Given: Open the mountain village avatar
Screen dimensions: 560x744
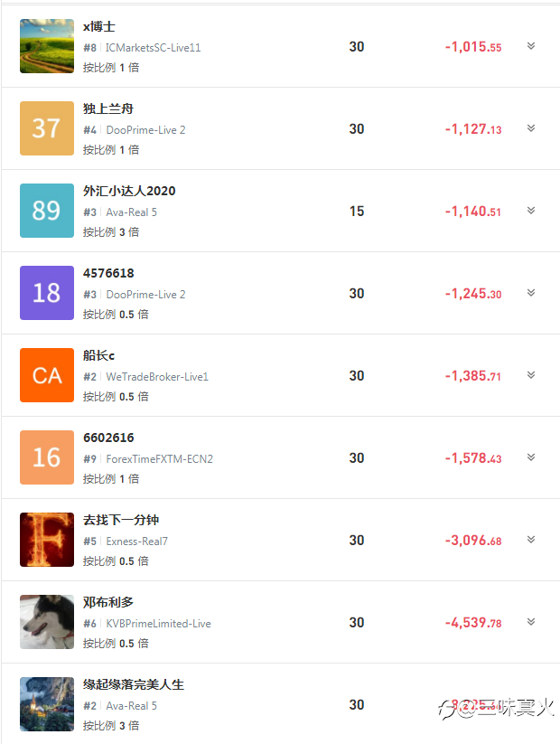Looking at the screenshot, I should click(47, 704).
